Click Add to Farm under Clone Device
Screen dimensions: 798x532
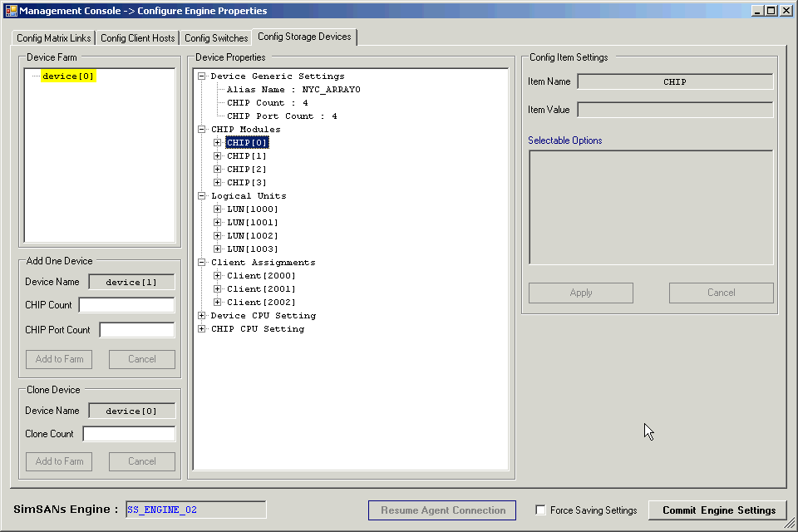(x=59, y=461)
